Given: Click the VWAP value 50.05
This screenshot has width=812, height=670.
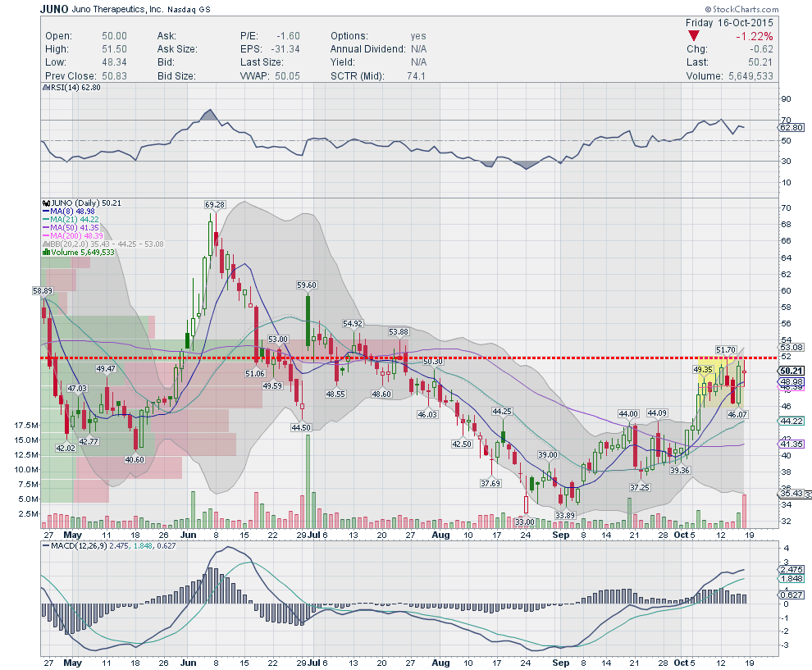Looking at the screenshot, I should tap(287, 76).
